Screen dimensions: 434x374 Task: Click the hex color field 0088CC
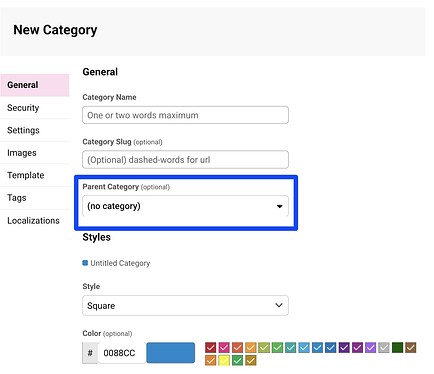122,353
